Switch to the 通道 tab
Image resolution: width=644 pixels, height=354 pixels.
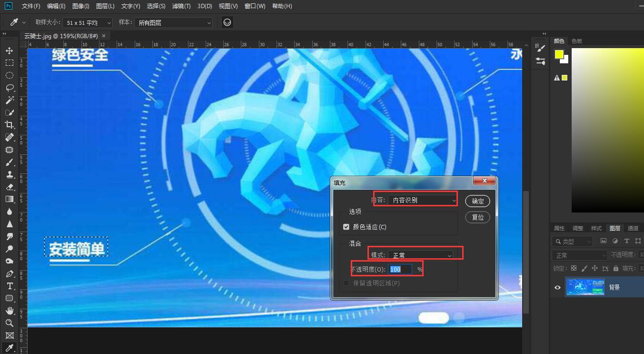[x=633, y=228]
